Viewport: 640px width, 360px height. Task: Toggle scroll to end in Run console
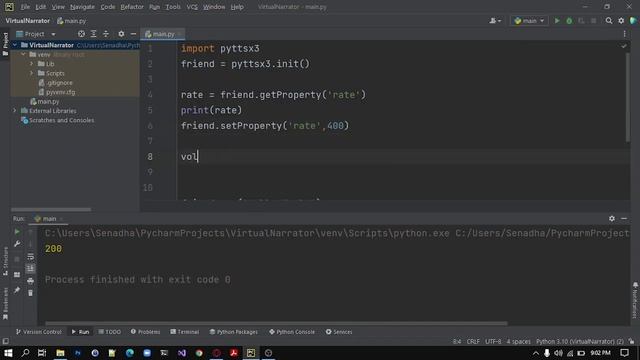[x=30, y=269]
